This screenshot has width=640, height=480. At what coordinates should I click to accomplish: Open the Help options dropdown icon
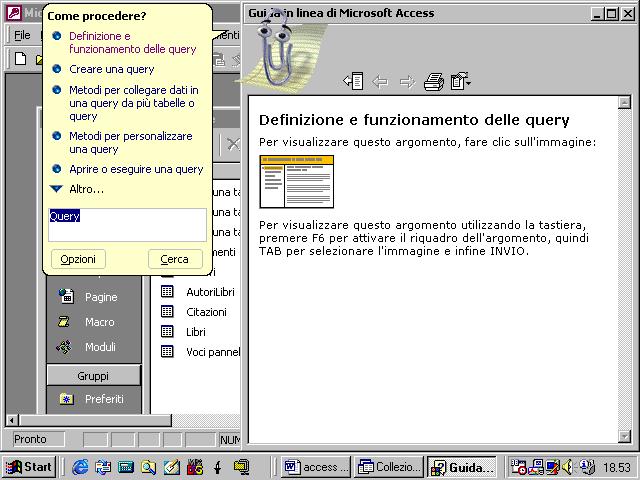(461, 81)
